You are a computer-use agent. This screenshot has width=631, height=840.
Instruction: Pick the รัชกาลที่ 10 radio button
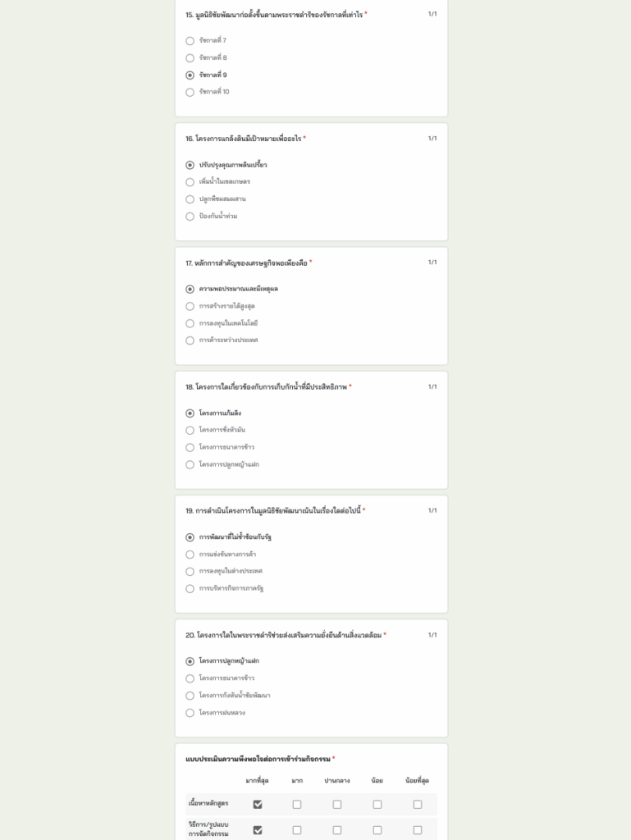(190, 93)
